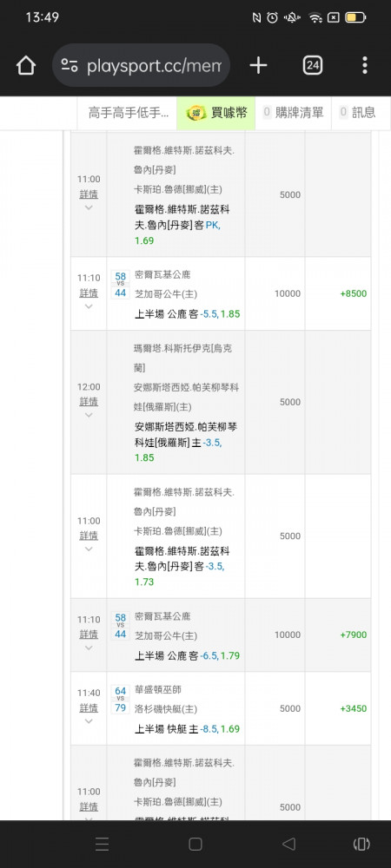The image size is (391, 868).
Task: Open 詳情 link for 11:40 game
Action: pos(89,707)
